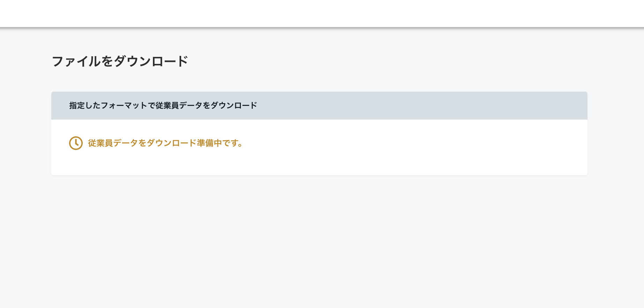Click the empty white top navigation bar
Screen dimensions: 644x308
coord(322,13)
